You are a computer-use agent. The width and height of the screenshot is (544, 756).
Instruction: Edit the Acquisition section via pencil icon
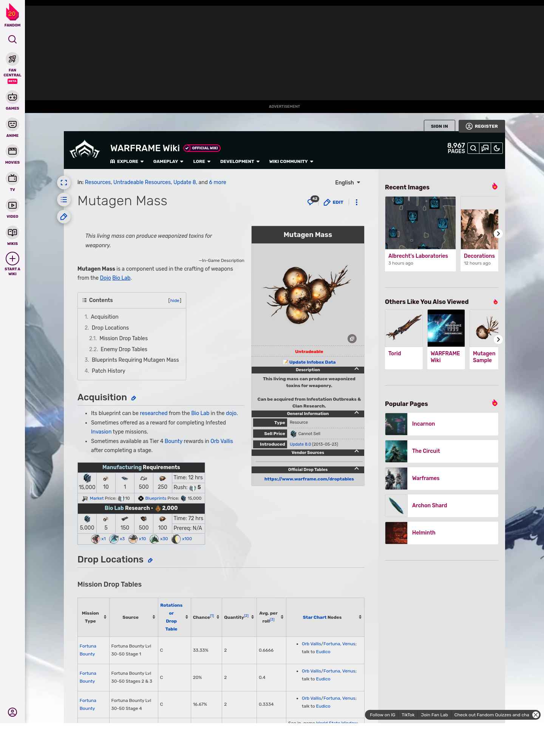134,398
